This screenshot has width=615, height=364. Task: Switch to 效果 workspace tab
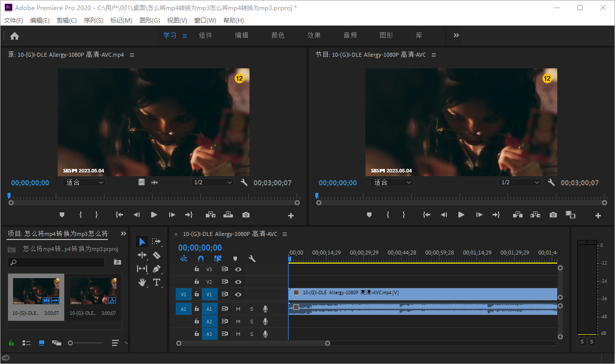(x=314, y=35)
